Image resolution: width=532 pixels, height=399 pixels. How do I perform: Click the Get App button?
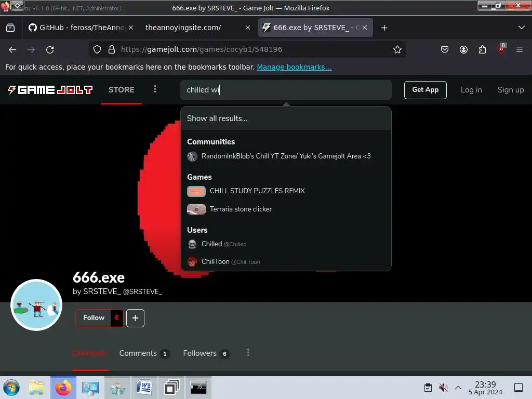click(x=425, y=90)
